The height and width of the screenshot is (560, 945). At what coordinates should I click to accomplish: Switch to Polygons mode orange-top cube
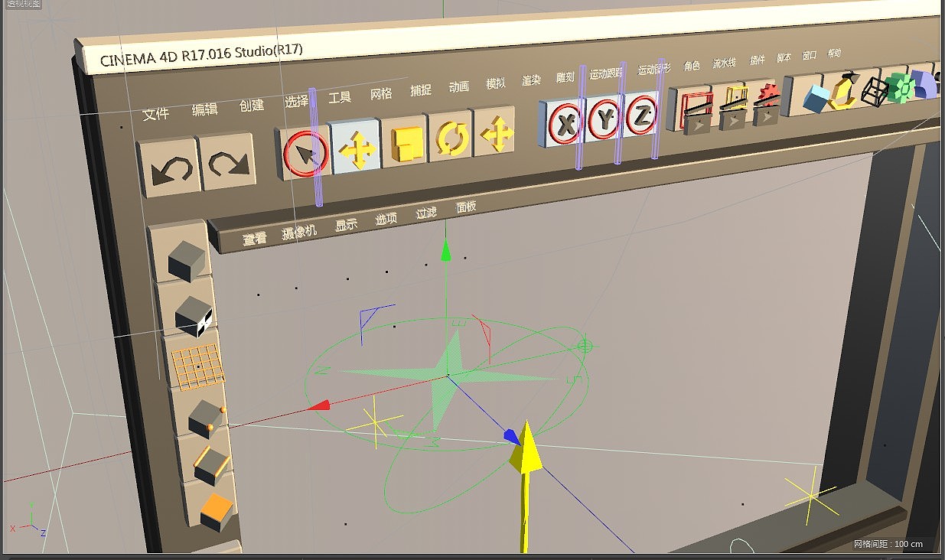coord(216,511)
